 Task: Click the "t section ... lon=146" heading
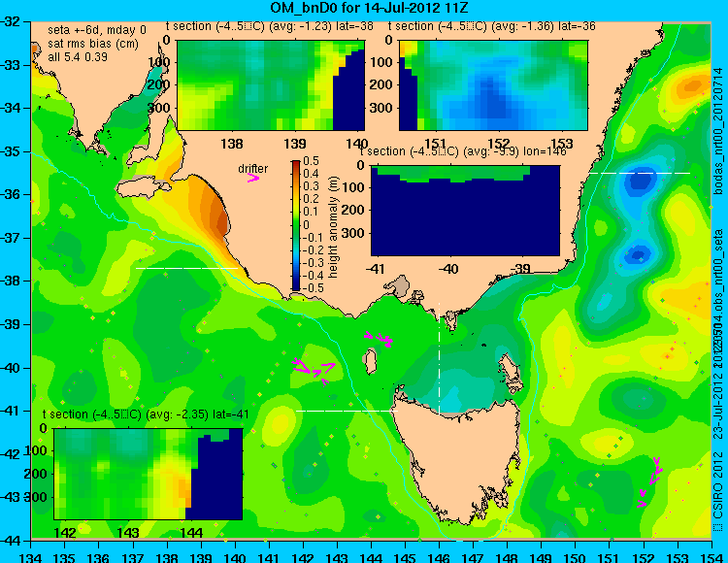pyautogui.click(x=463, y=151)
